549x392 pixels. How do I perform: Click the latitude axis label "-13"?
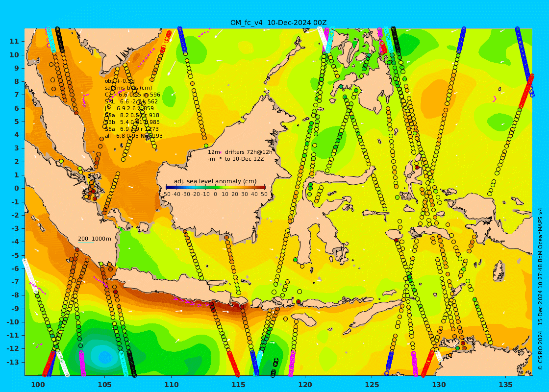click(x=13, y=362)
